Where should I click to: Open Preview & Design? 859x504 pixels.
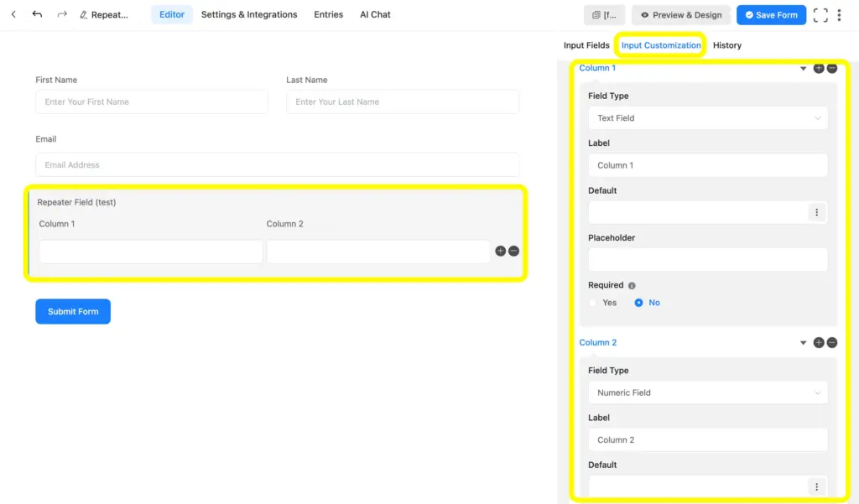[681, 15]
